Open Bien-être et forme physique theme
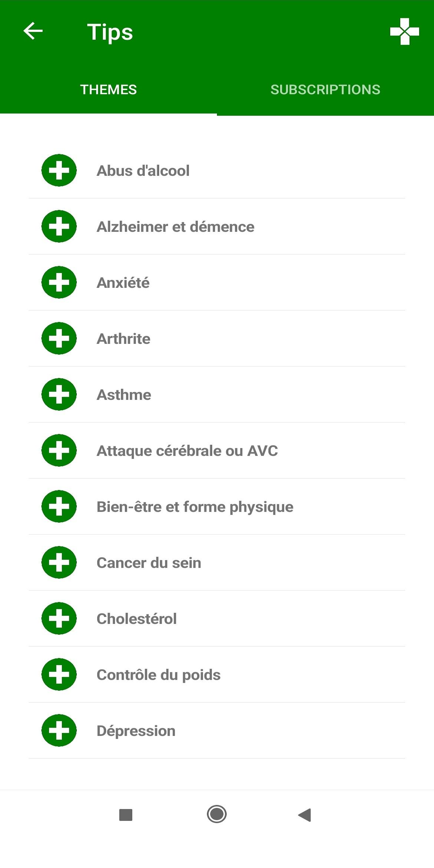This screenshot has width=434, height=868. point(195,507)
